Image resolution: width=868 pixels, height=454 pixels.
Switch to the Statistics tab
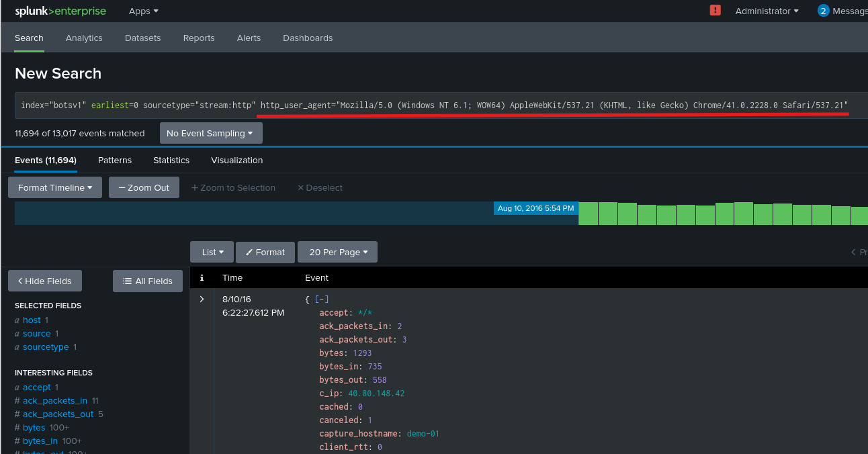click(171, 160)
